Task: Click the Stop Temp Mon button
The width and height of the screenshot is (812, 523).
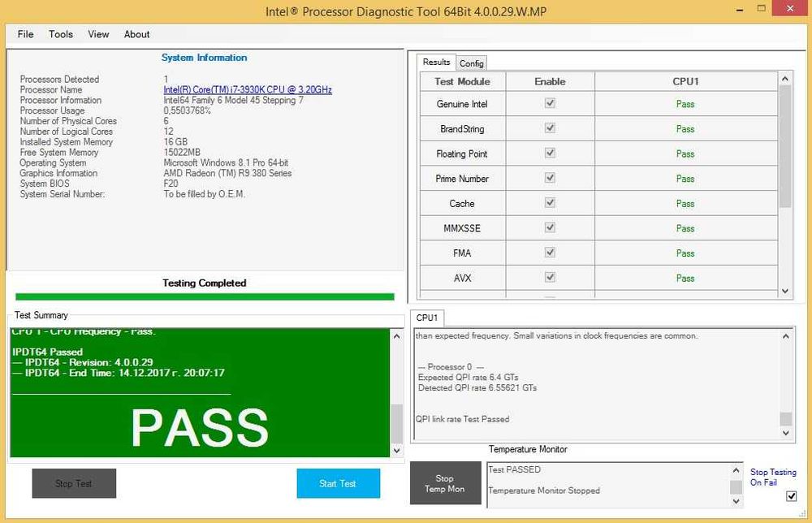Action: click(x=445, y=483)
